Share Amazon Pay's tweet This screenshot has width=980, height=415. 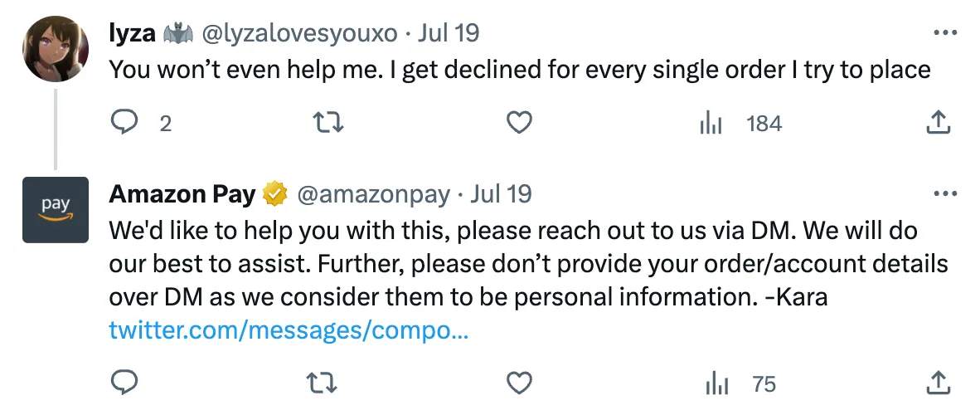pyautogui.click(x=938, y=384)
